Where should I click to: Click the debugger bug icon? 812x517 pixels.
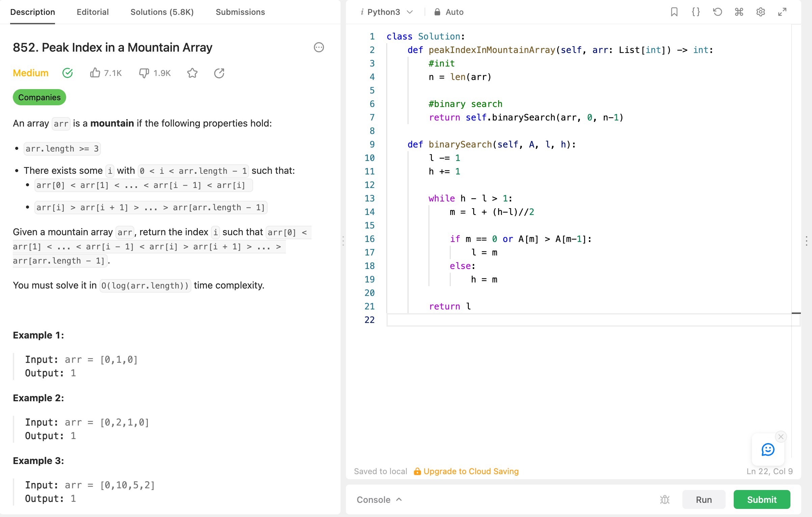665,499
